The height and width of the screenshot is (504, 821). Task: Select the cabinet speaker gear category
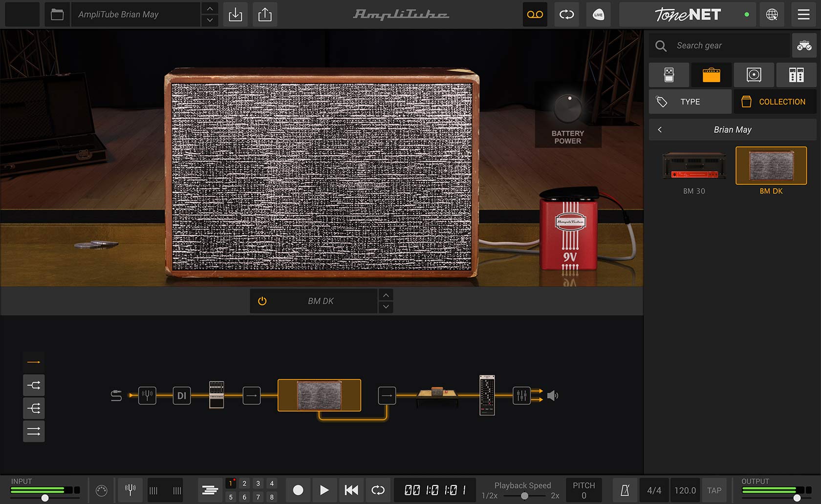[x=754, y=75]
